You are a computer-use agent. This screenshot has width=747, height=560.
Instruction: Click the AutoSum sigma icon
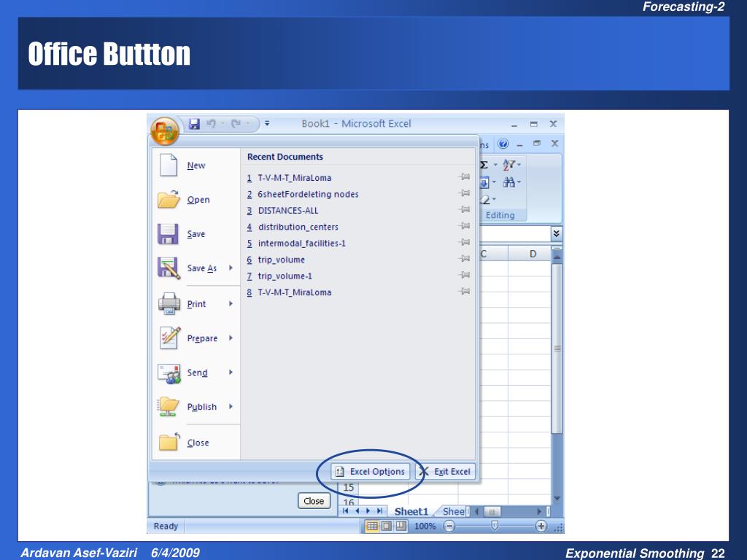click(x=484, y=165)
